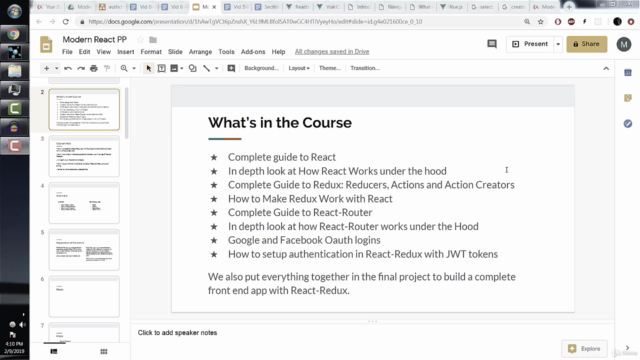Click the Windows Start orb
The width and height of the screenshot is (640, 360).
point(14,12)
